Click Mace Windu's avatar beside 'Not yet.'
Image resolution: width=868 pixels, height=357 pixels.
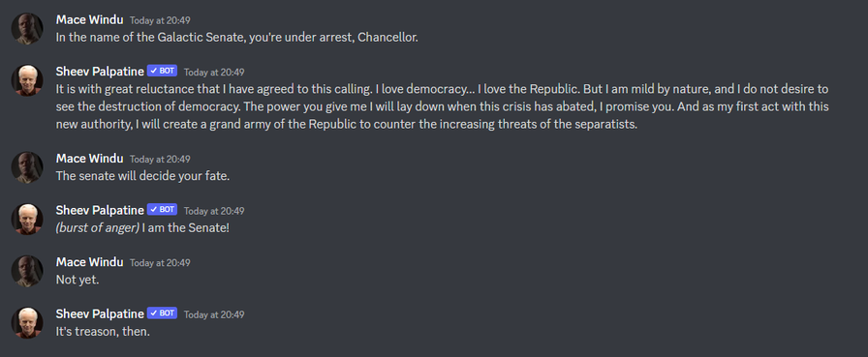[x=27, y=271]
